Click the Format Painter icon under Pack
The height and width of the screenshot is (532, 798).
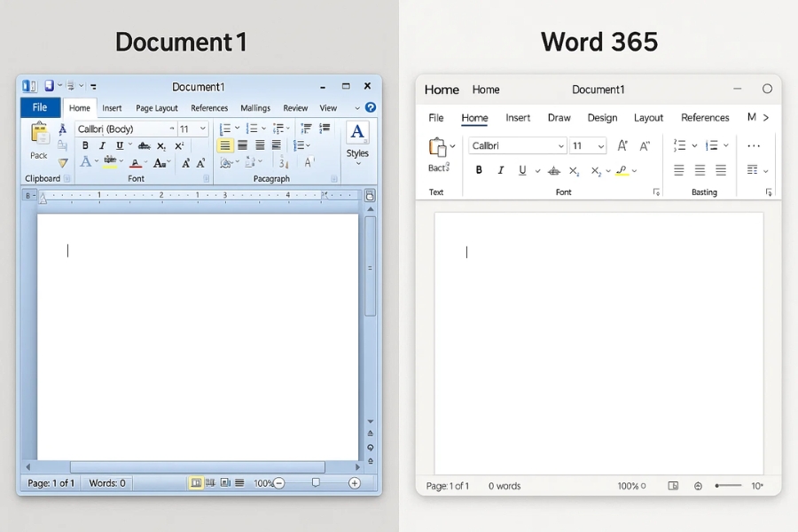[x=63, y=163]
